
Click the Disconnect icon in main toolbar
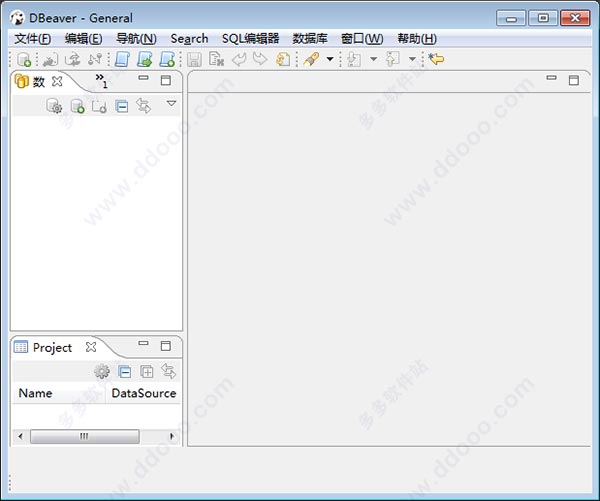(x=95, y=59)
